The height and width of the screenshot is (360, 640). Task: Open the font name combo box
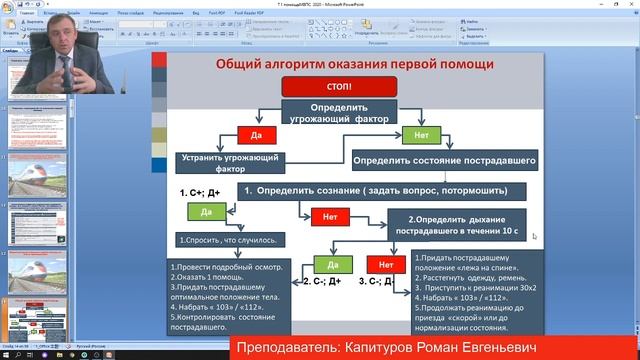136,24
